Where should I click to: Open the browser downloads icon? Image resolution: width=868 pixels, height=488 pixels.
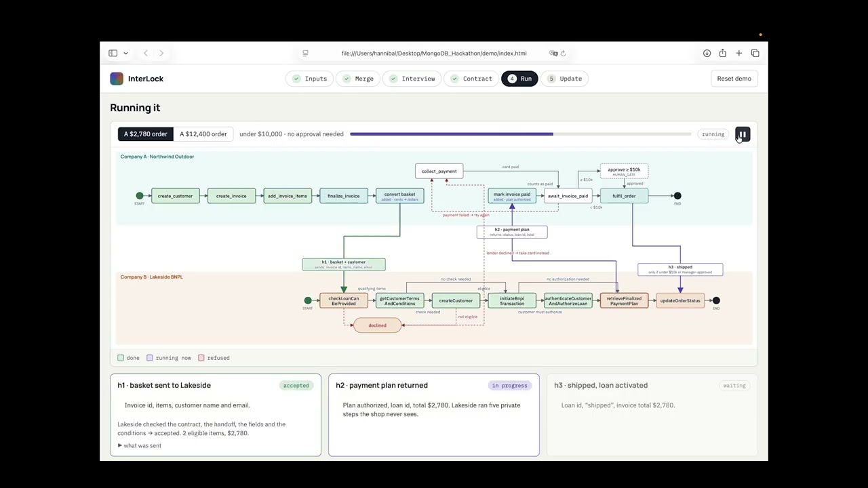coord(707,53)
